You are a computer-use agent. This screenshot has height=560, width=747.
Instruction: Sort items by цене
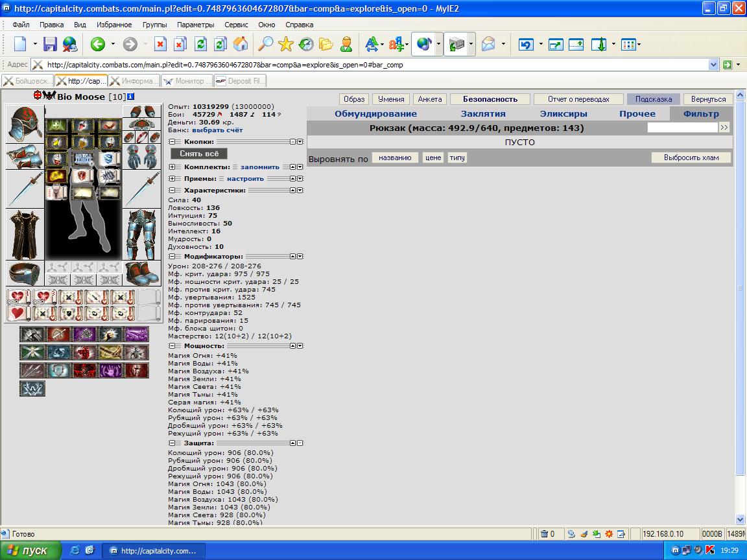click(433, 157)
